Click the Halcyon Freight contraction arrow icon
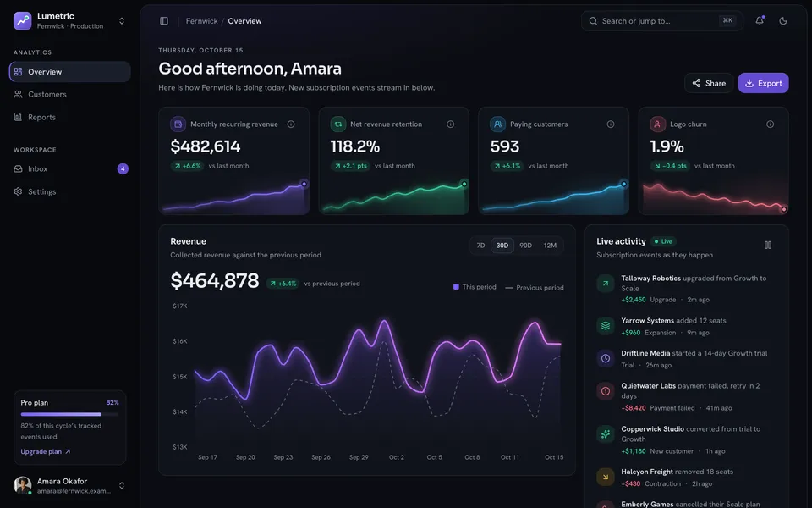The image size is (812, 508). [x=606, y=477]
